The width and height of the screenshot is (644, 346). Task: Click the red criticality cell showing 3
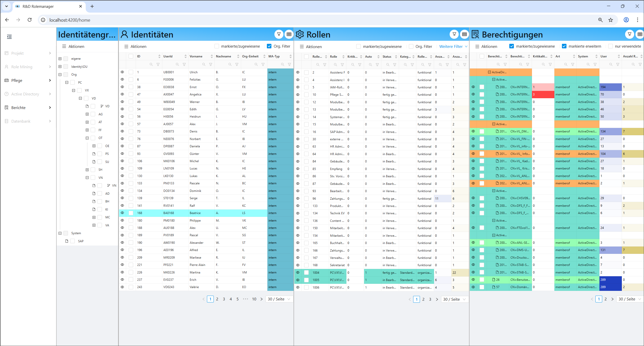pyautogui.click(x=543, y=94)
